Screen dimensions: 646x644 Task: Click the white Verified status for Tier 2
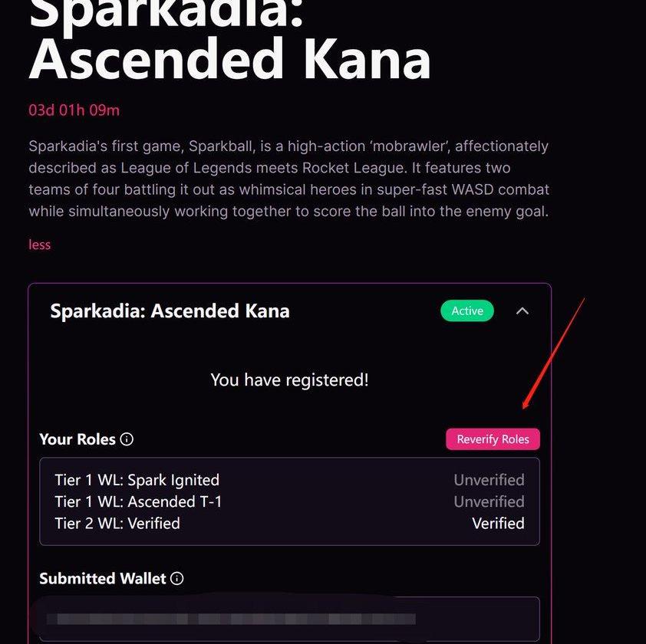pyautogui.click(x=498, y=524)
